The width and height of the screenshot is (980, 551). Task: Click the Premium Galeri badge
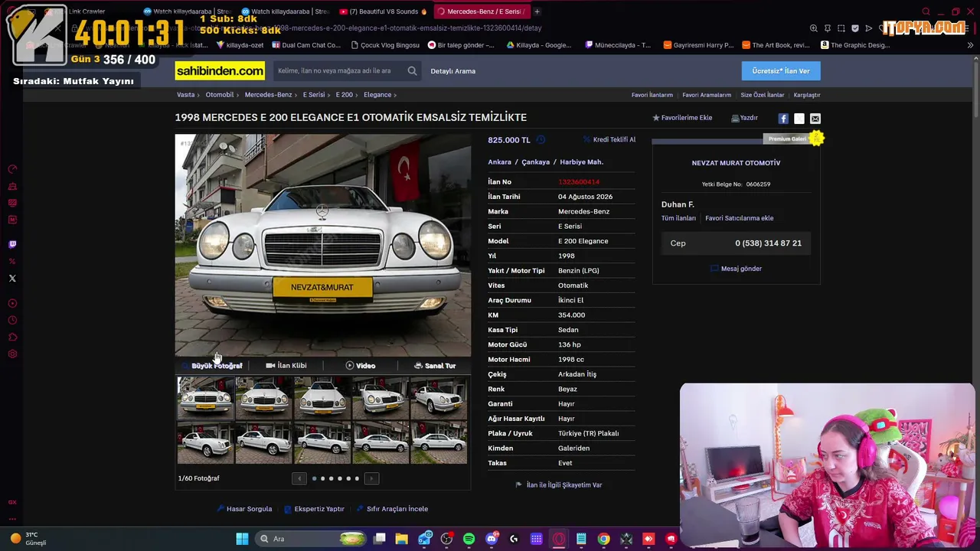click(x=792, y=139)
